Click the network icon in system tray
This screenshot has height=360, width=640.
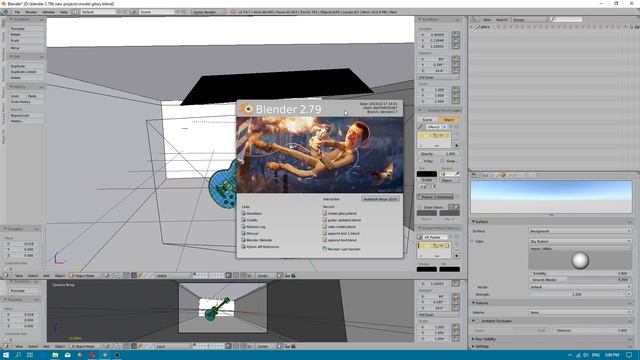pyautogui.click(x=578, y=355)
